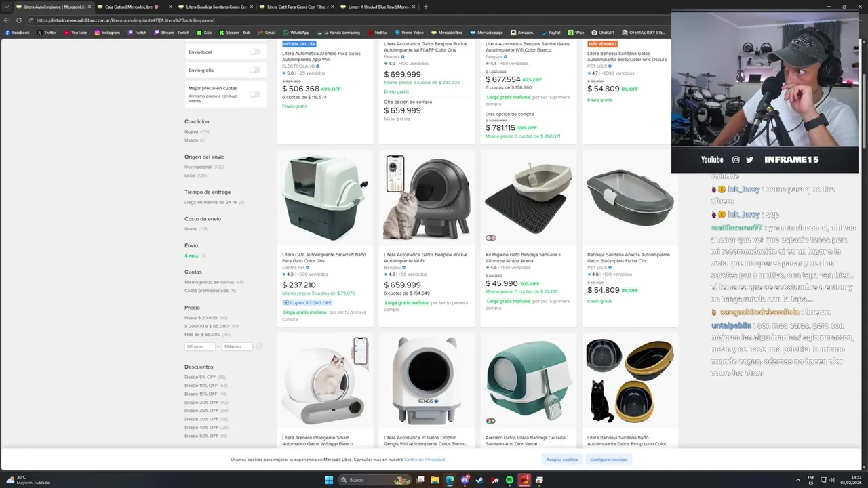Open Configurar cookies settings
This screenshot has width=868, height=488.
click(608, 460)
